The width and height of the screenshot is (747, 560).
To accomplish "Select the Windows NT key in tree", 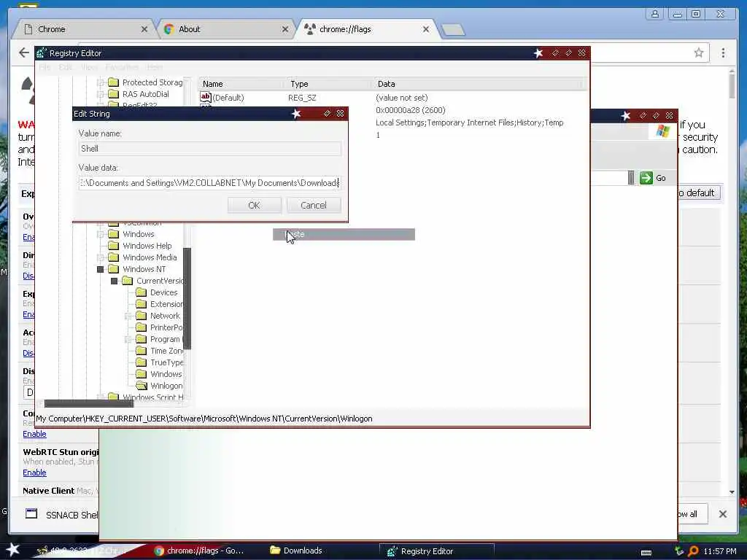I will pyautogui.click(x=144, y=269).
